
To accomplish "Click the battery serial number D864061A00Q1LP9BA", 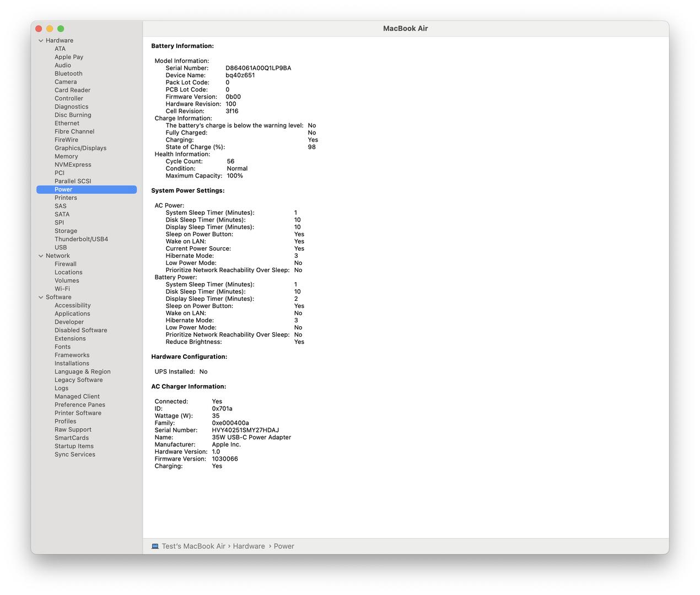I will pyautogui.click(x=259, y=68).
